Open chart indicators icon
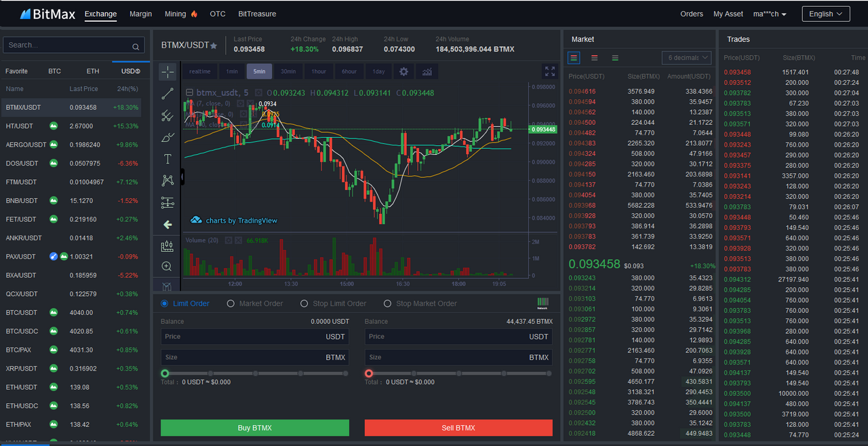This screenshot has height=446, width=868. (427, 71)
